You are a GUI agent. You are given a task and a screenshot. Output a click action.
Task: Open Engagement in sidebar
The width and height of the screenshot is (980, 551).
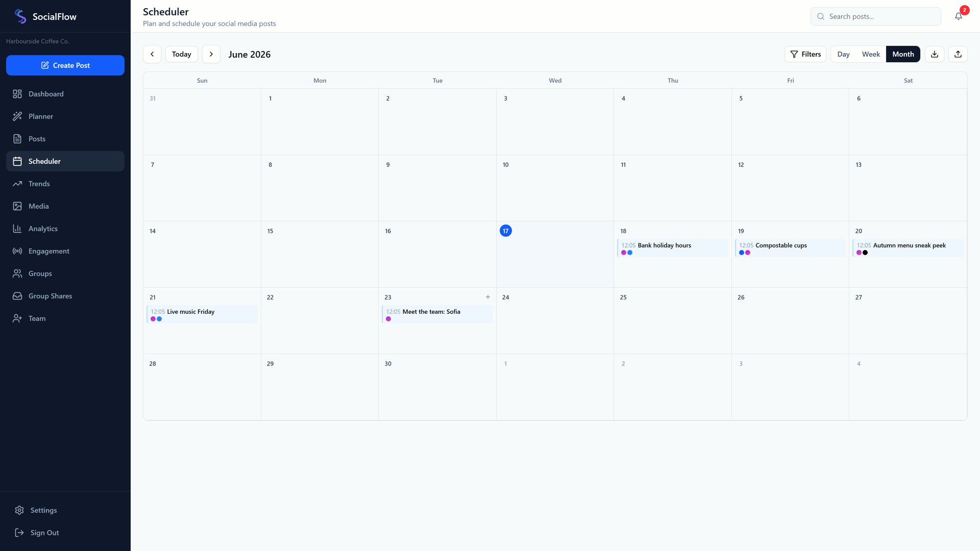click(x=65, y=251)
